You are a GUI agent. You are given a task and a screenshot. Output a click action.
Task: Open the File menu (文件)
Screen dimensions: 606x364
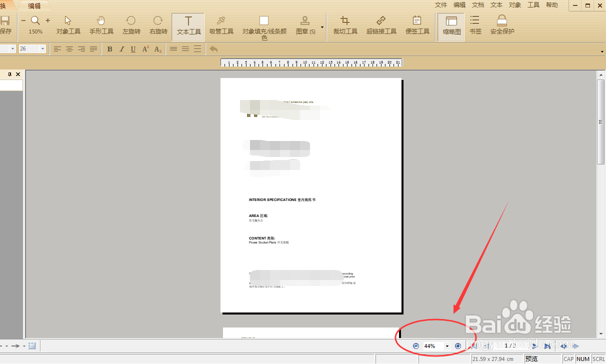tap(441, 5)
